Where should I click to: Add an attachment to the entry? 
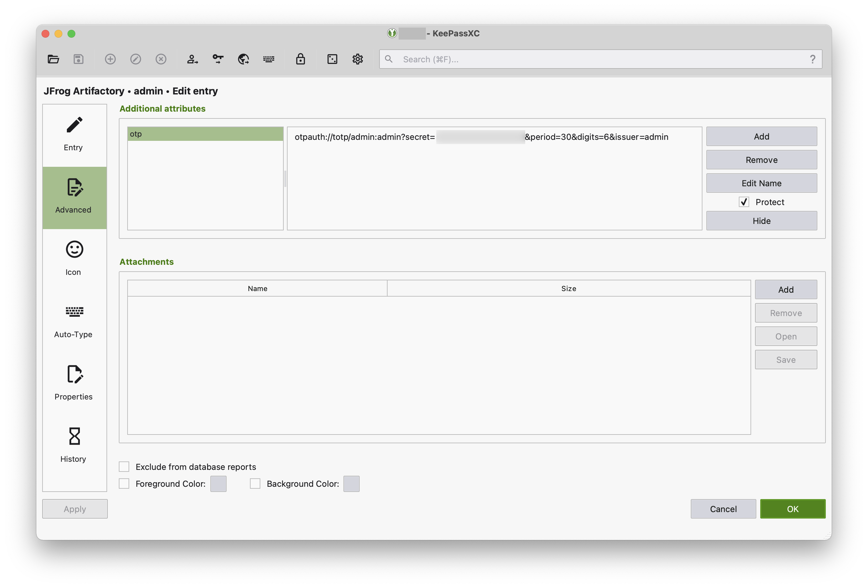tap(786, 289)
